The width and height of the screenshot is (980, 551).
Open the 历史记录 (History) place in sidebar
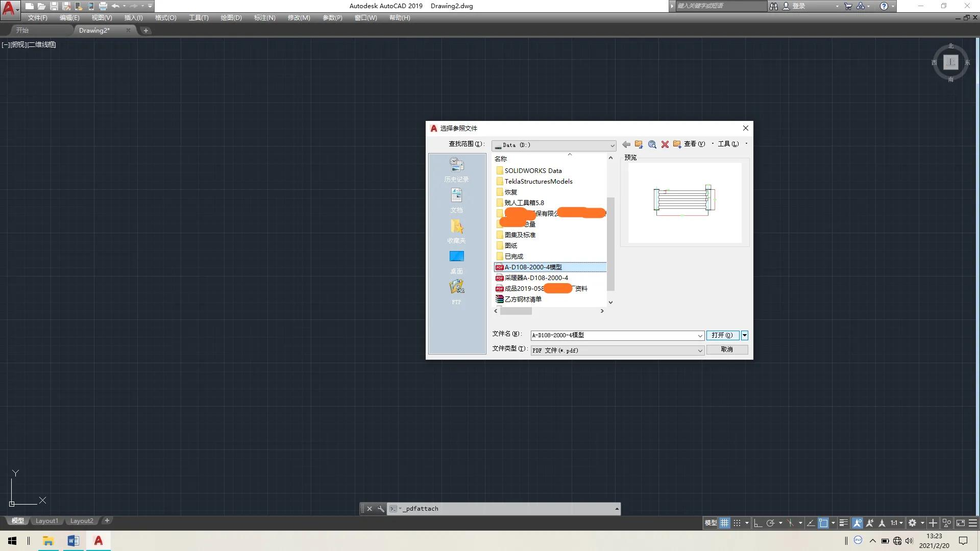click(x=456, y=170)
